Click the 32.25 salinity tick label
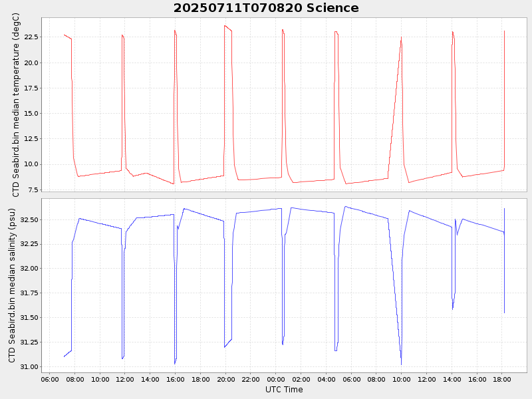 29,244
